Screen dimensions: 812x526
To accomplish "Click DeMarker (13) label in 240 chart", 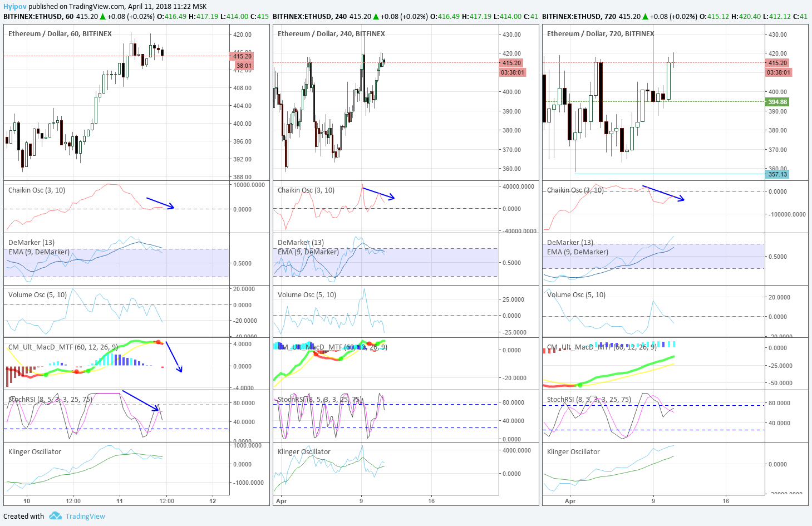I will [x=301, y=242].
